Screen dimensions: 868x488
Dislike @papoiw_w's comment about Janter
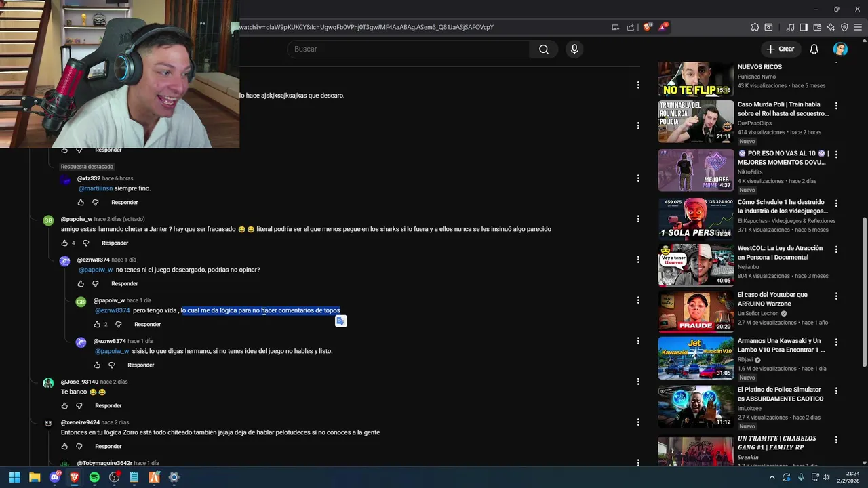[86, 243]
